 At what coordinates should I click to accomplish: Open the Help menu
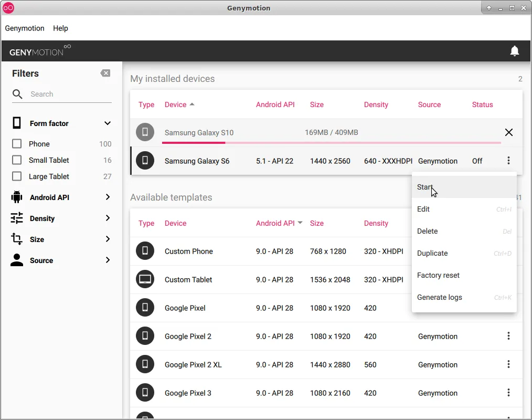(60, 28)
